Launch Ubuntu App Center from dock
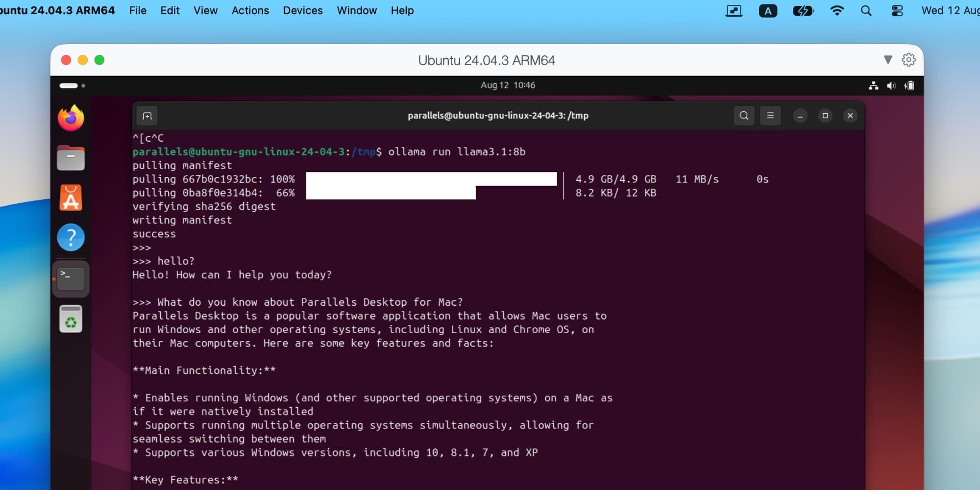Screen dimensions: 980x490 (71, 197)
